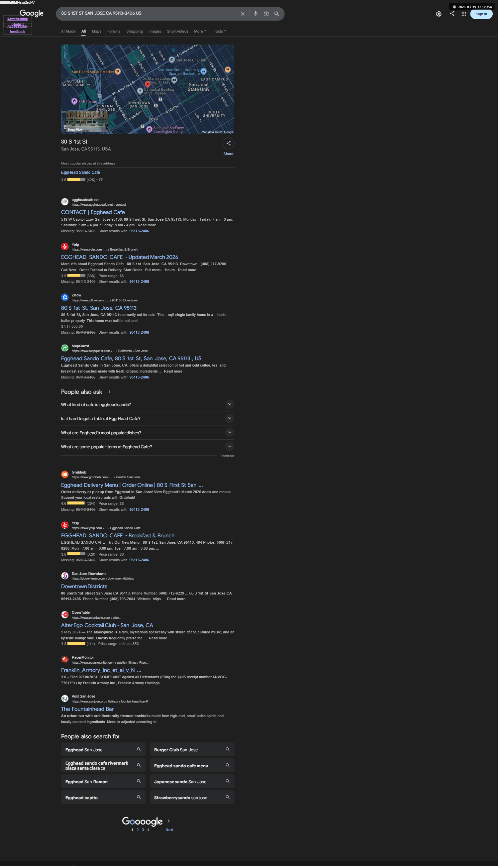Open search by image camera icon
The height and width of the screenshot is (866, 504).
click(x=266, y=14)
